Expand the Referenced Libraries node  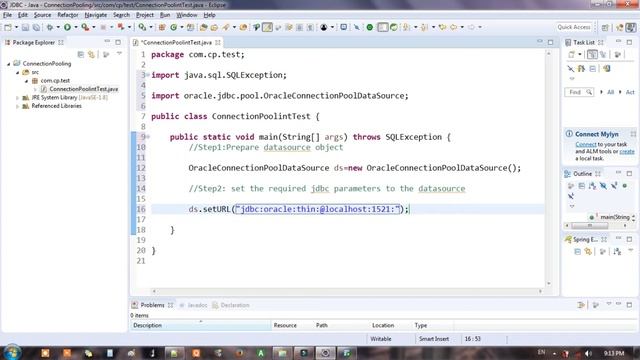(x=18, y=106)
